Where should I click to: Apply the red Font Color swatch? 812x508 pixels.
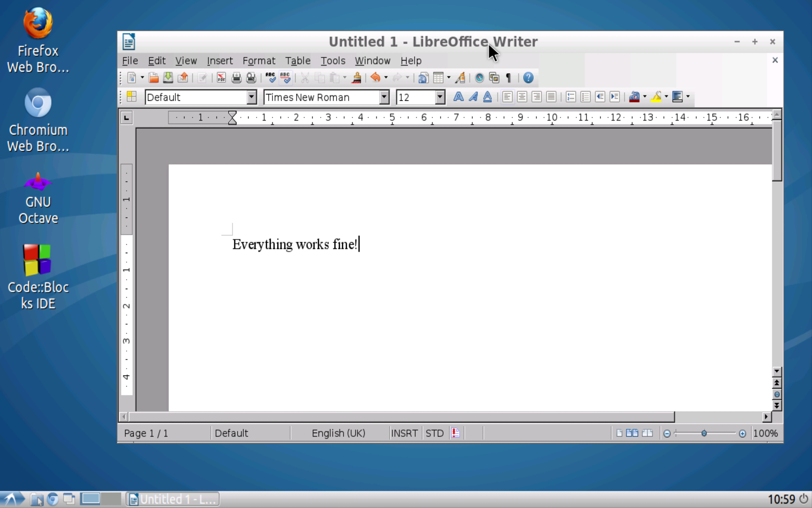pos(634,97)
